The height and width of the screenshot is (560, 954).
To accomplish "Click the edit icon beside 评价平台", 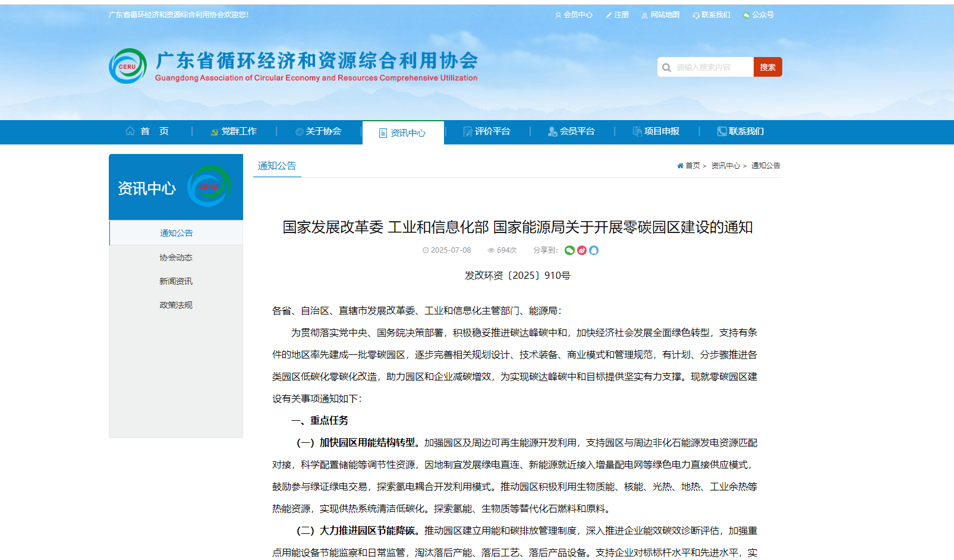I will point(468,131).
